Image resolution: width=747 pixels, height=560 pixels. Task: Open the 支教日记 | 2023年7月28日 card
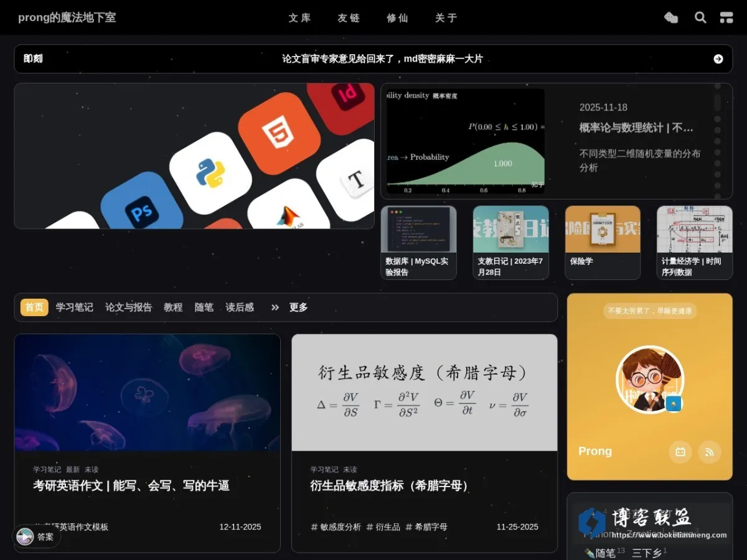(510, 243)
